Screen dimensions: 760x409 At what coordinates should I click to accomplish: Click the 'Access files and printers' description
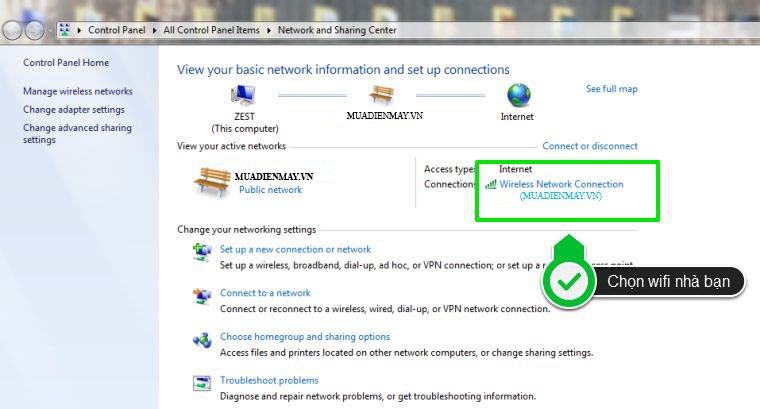(x=407, y=353)
